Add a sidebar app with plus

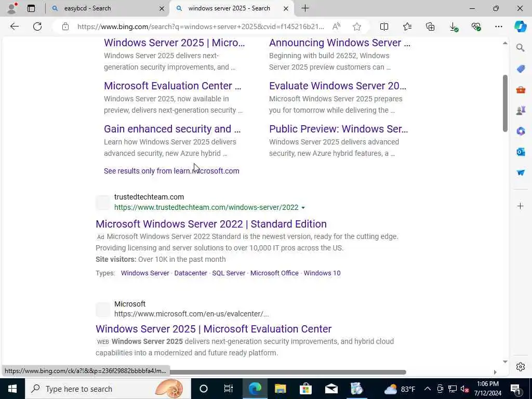[x=521, y=206]
